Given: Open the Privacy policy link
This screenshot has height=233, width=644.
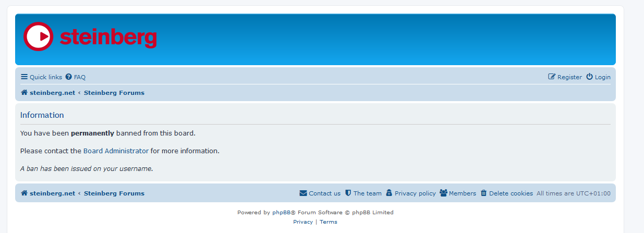Looking at the screenshot, I should click(410, 193).
